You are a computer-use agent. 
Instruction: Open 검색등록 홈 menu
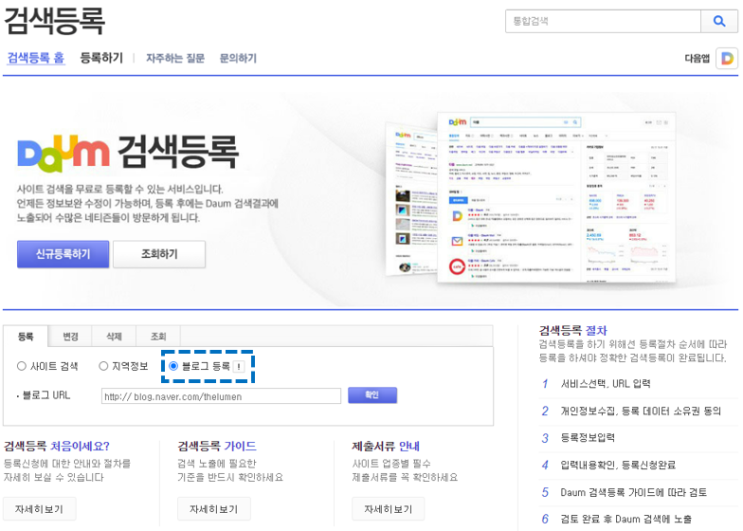pos(36,58)
